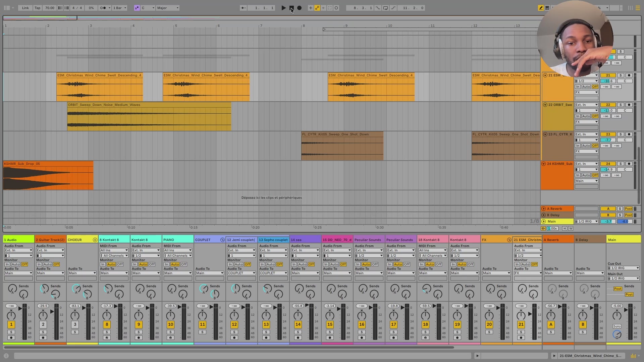Click the Follow playback arrow icon
This screenshot has height=362, width=644.
pos(243,8)
